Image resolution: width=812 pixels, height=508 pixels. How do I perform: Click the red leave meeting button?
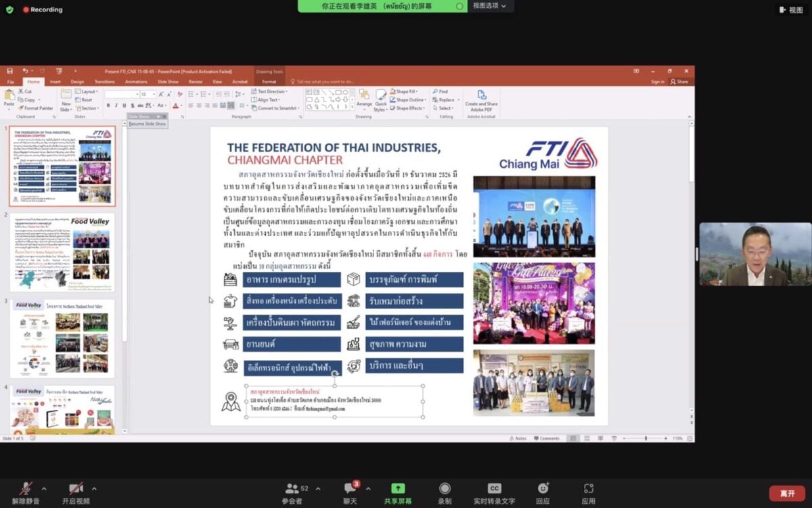pyautogui.click(x=787, y=493)
